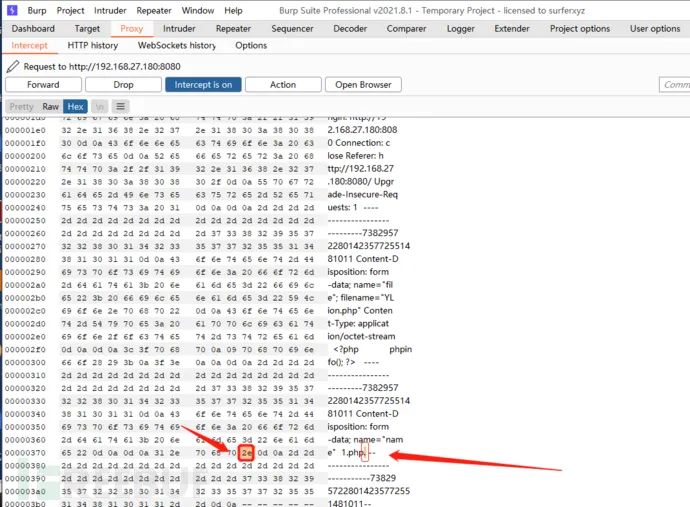
Task: Open the Project menu
Action: click(x=70, y=10)
